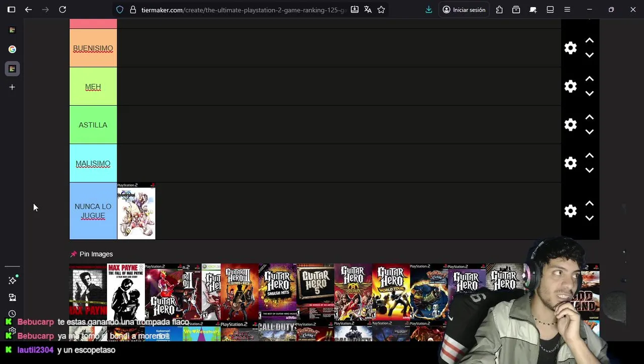Move ASTILLA tier up with arrow
Screen dimensions: 644x364
coord(589,117)
